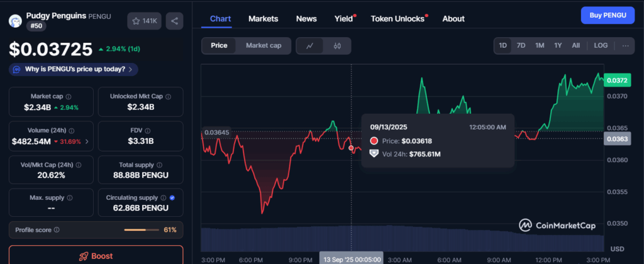Click the $765.61M tooltip volume
Image resolution: width=644 pixels, height=264 pixels.
pyautogui.click(x=425, y=155)
